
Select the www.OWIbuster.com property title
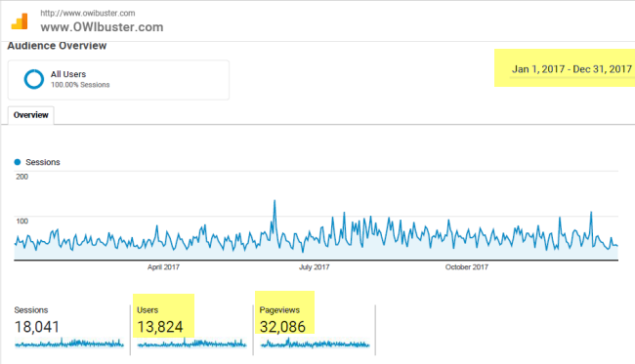[102, 27]
